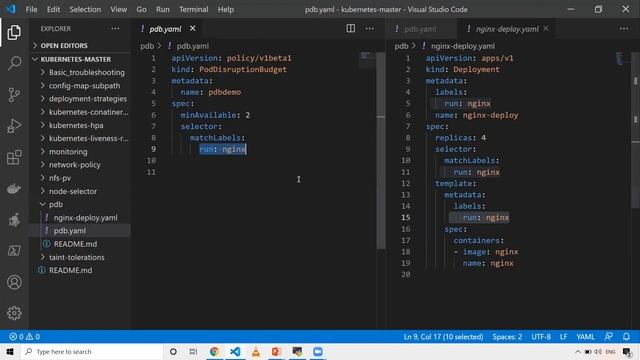Click nginx-deploy.yaml breadcrumb in right editor
The image size is (640, 360).
tap(462, 46)
